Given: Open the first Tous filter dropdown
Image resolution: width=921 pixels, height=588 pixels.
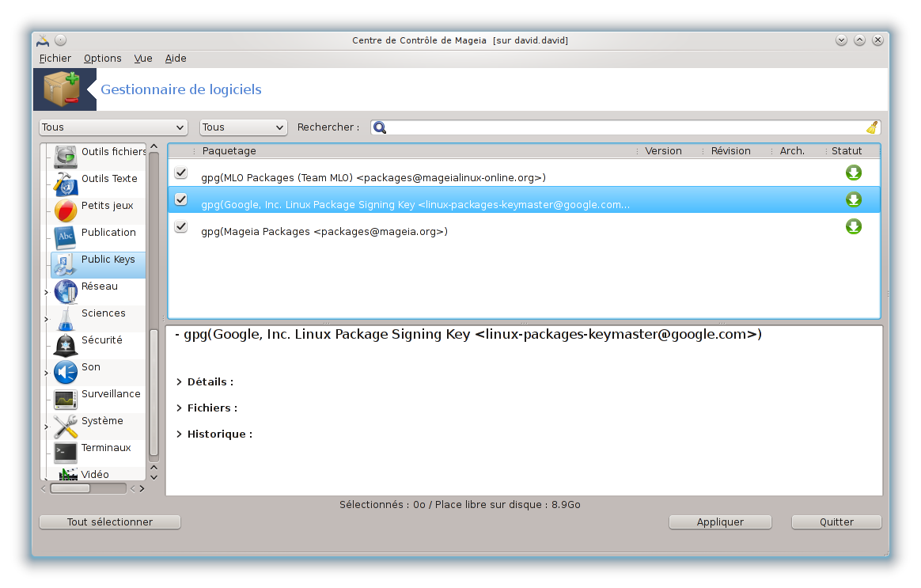Looking at the screenshot, I should (113, 127).
